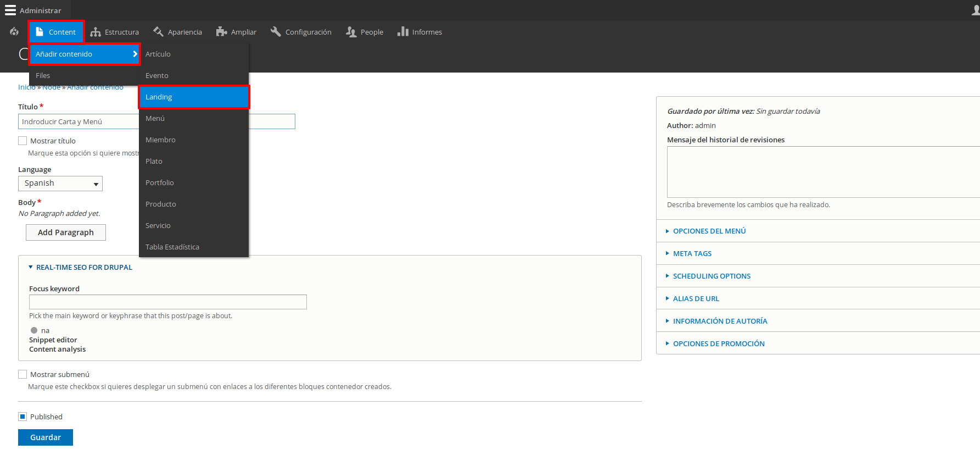Check the Mostrar submenú checkbox
This screenshot has width=980, height=466.
[x=23, y=374]
